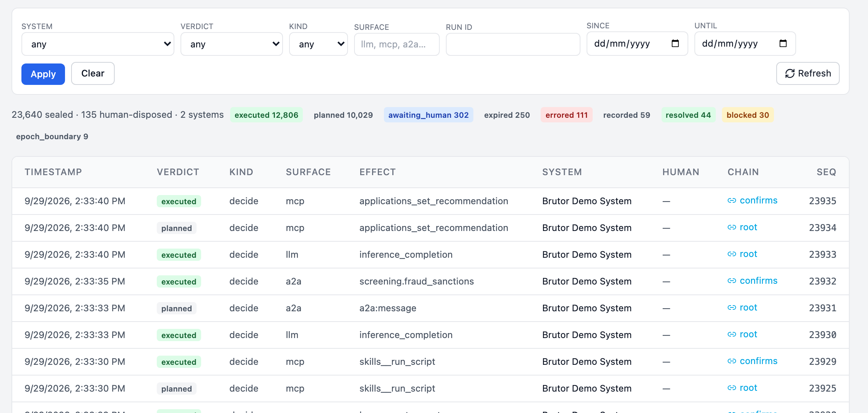Open the root chain link for seq 23931
Screen dimensions: 868x413
742,307
